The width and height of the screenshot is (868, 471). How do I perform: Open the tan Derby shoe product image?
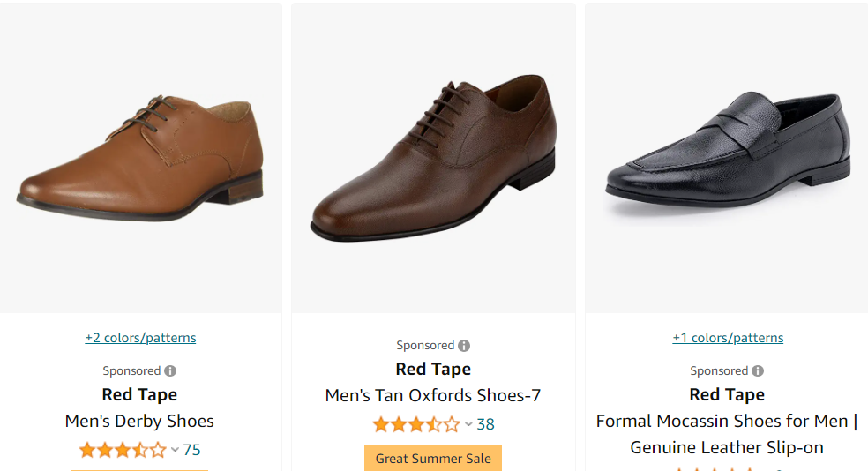(x=140, y=159)
